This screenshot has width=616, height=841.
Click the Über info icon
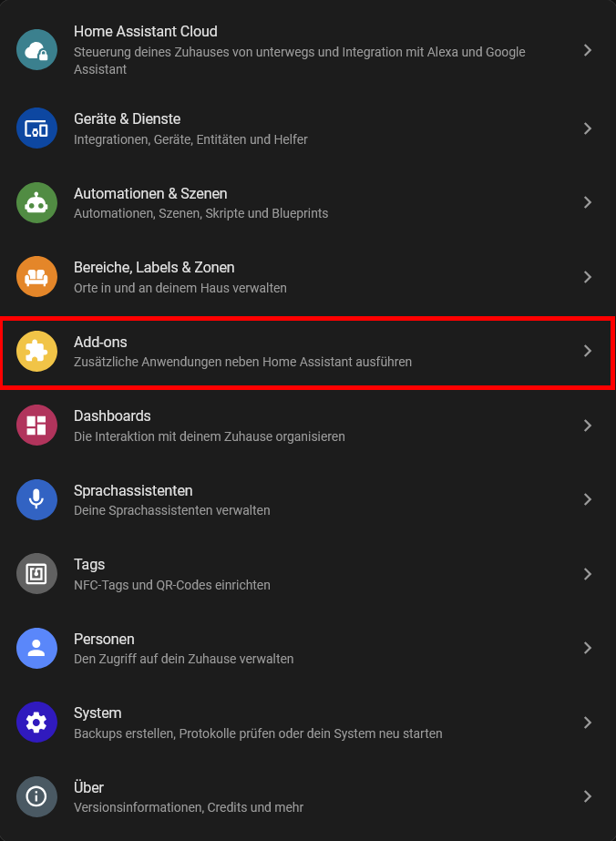[x=36, y=797]
